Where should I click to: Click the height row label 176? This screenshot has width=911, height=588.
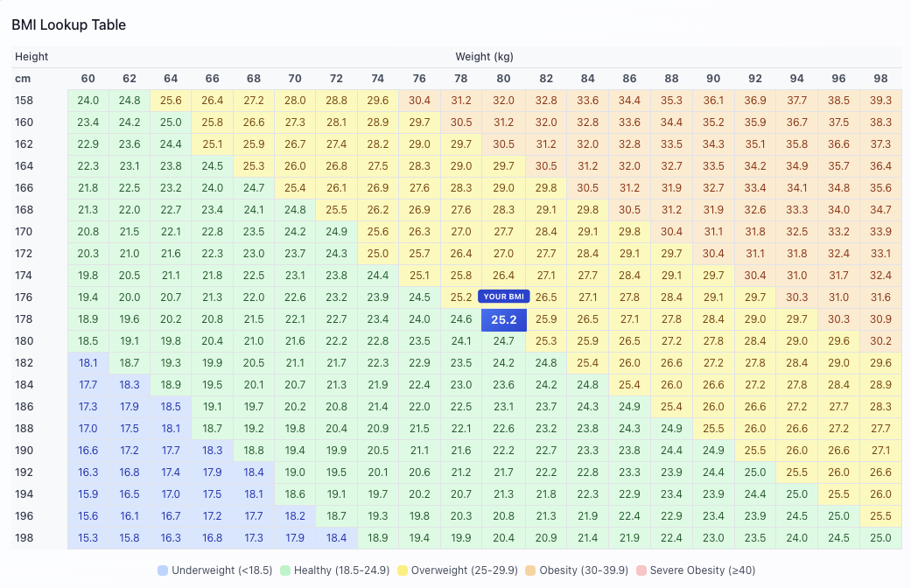(x=24, y=297)
